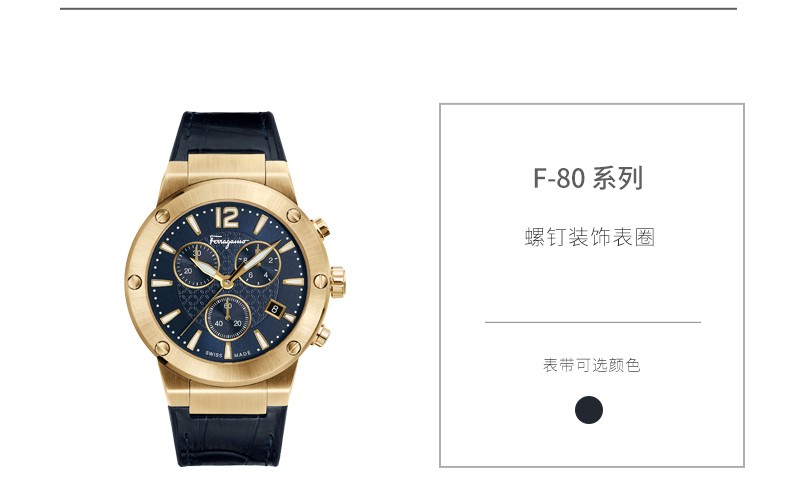Screen dimensions: 790x498
Task: Click the 表带可选颜色 label
Action: [591, 365]
